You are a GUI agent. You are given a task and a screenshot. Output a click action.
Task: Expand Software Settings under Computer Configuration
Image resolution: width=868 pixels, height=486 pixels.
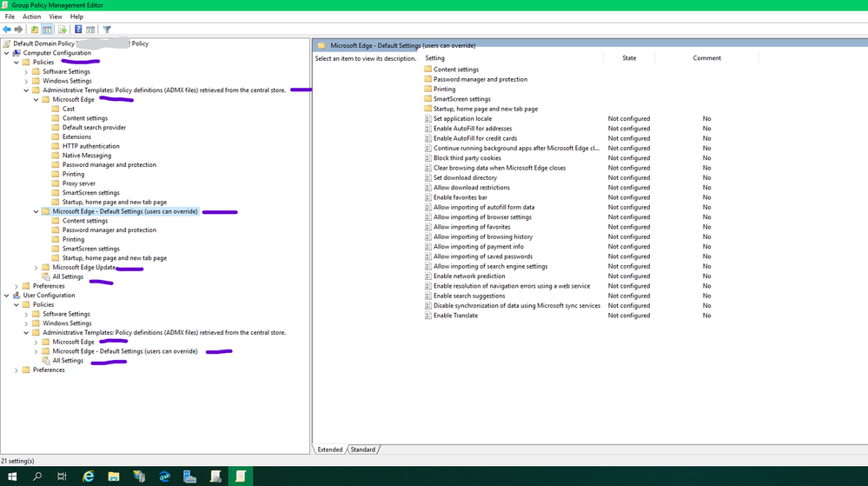coord(26,72)
